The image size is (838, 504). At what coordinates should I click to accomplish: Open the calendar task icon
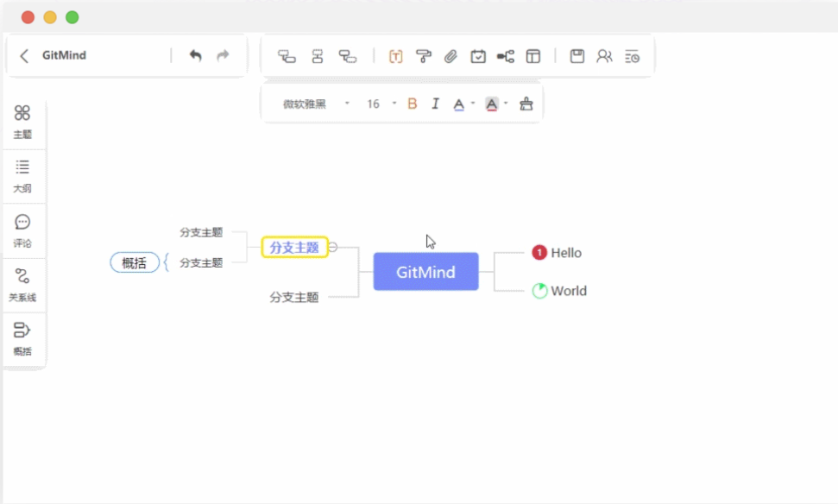pos(478,56)
